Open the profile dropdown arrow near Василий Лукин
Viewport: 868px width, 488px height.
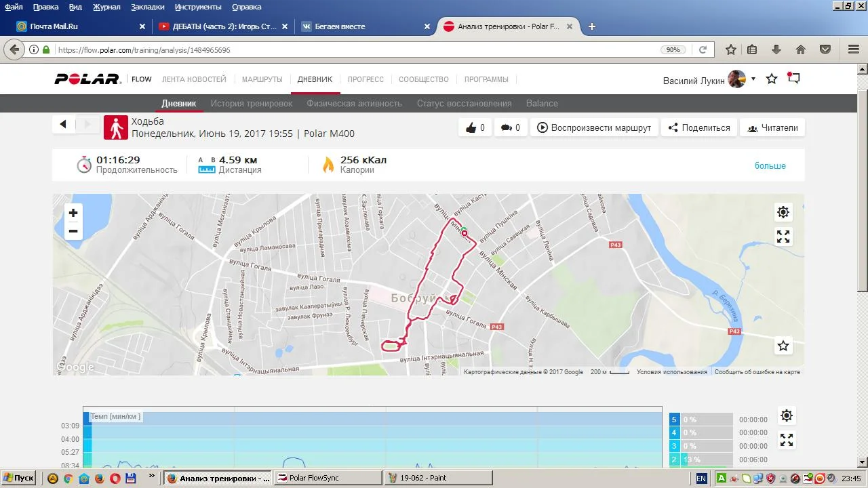coord(753,79)
